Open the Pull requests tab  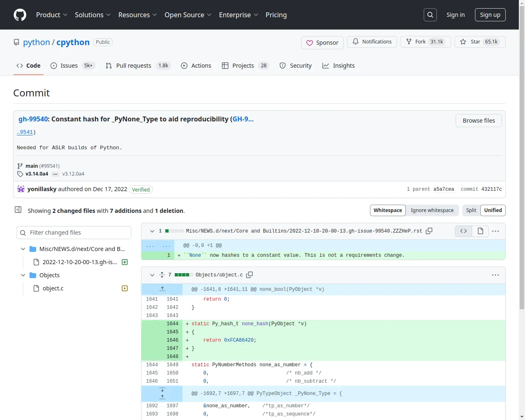click(138, 66)
